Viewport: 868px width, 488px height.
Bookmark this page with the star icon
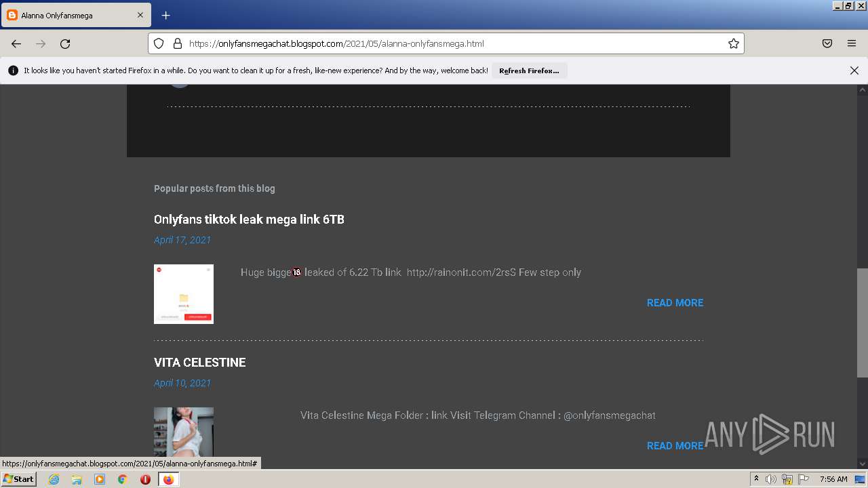[x=733, y=43]
